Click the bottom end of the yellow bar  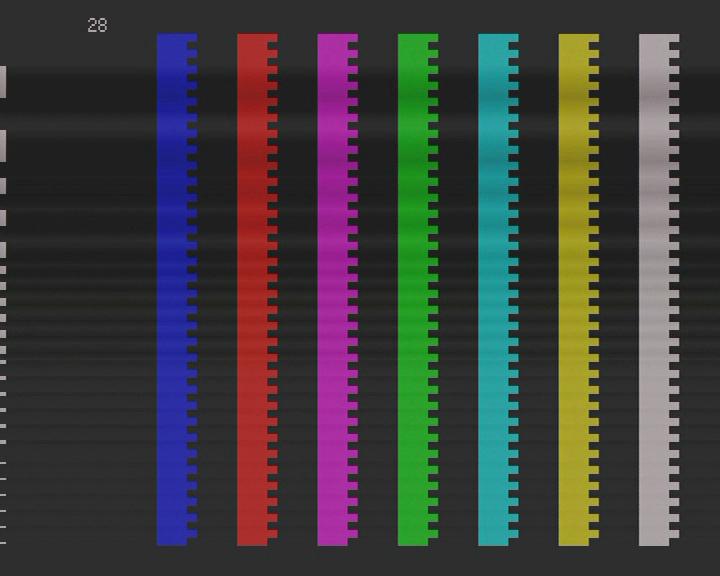coord(574,540)
